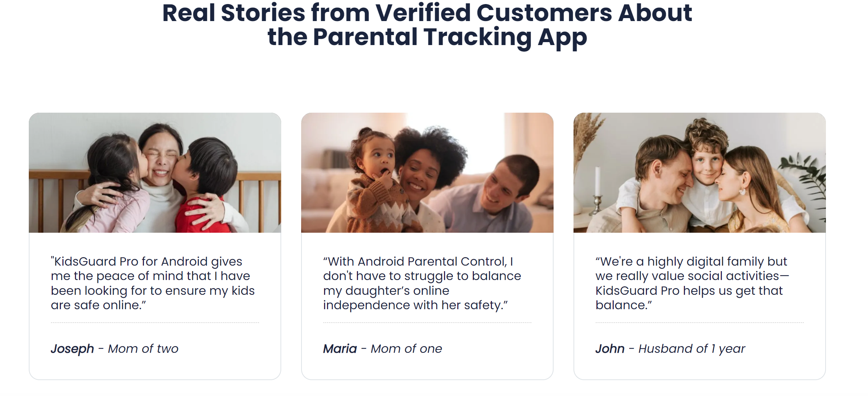This screenshot has height=396, width=868.
Task: Click the Android Parental Control testimonial quote
Action: pos(422,283)
